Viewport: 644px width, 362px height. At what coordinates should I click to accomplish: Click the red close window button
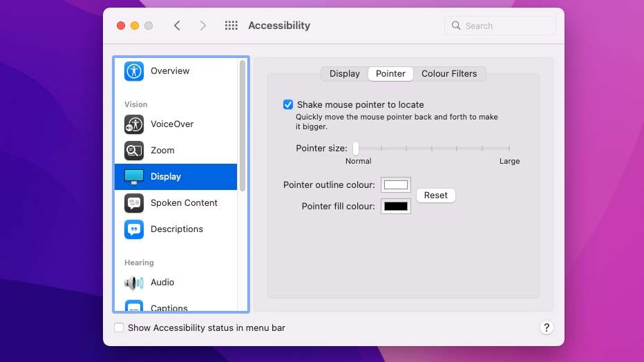pos(121,26)
